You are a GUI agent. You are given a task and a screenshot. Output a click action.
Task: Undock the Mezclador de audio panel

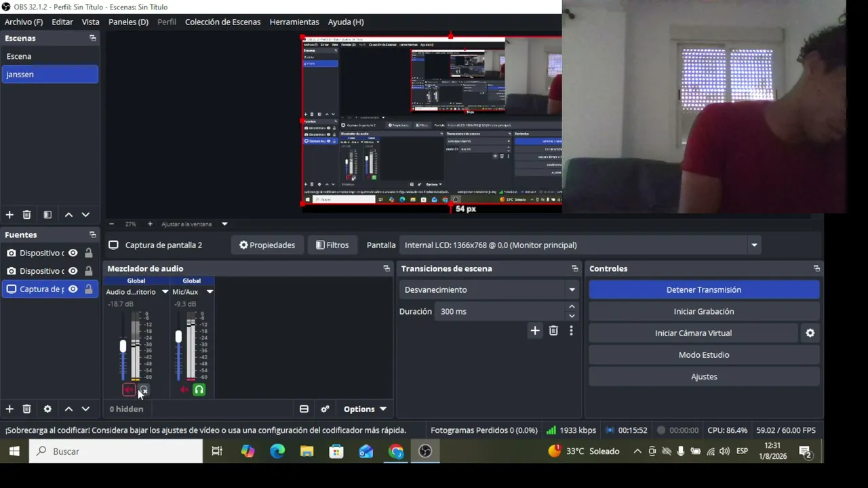pyautogui.click(x=387, y=268)
